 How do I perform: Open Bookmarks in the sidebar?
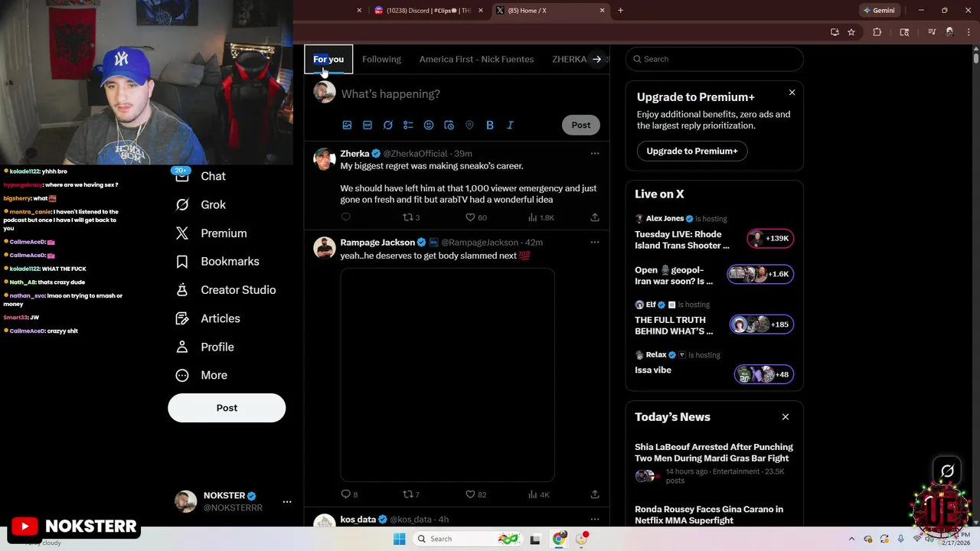point(217,261)
